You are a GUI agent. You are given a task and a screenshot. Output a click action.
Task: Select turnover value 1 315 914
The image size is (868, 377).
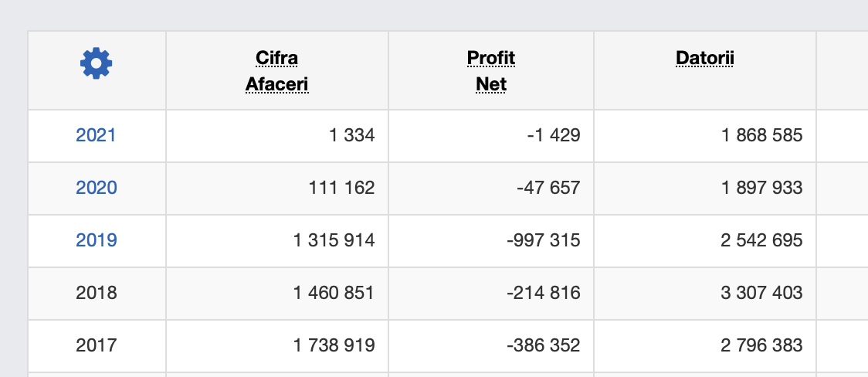coord(334,240)
